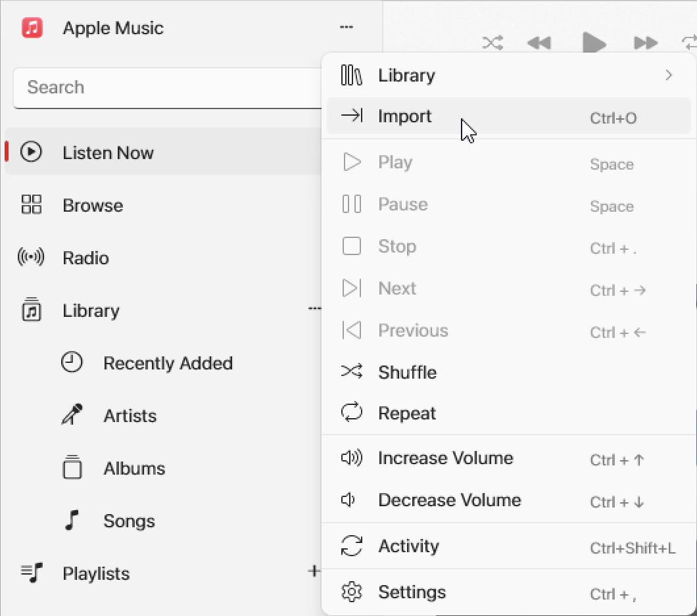Add a new playlist with the plus button
This screenshot has width=697, height=616.
314,571
